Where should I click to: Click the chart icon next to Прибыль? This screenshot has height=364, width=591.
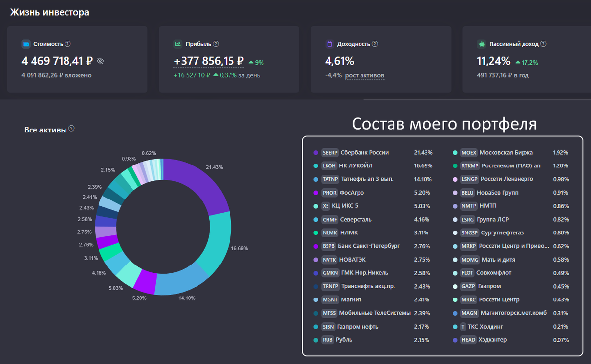178,44
